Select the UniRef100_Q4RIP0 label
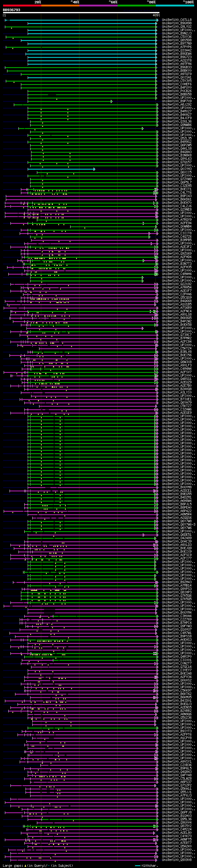Image resolution: width=197 pixels, height=868 pixels. (x=177, y=657)
